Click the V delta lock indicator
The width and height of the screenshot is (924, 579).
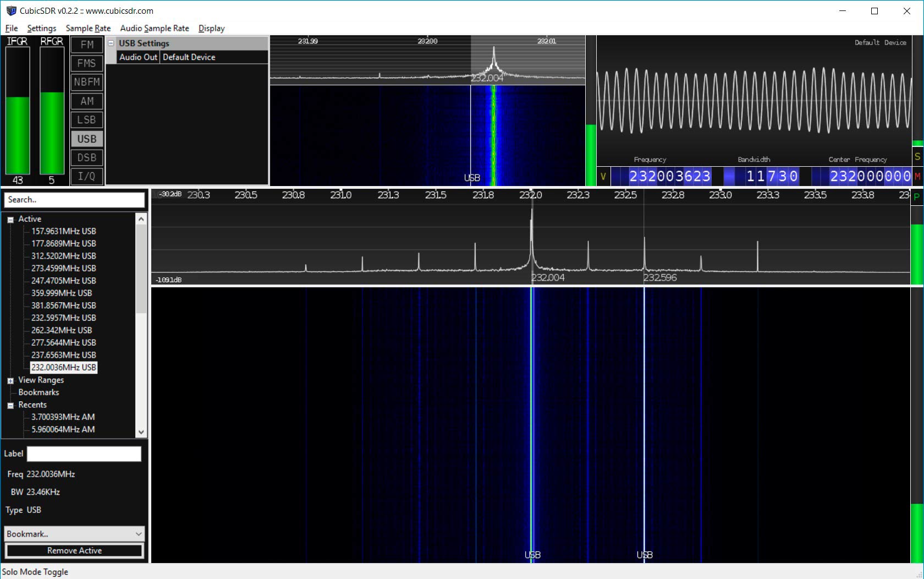[603, 176]
